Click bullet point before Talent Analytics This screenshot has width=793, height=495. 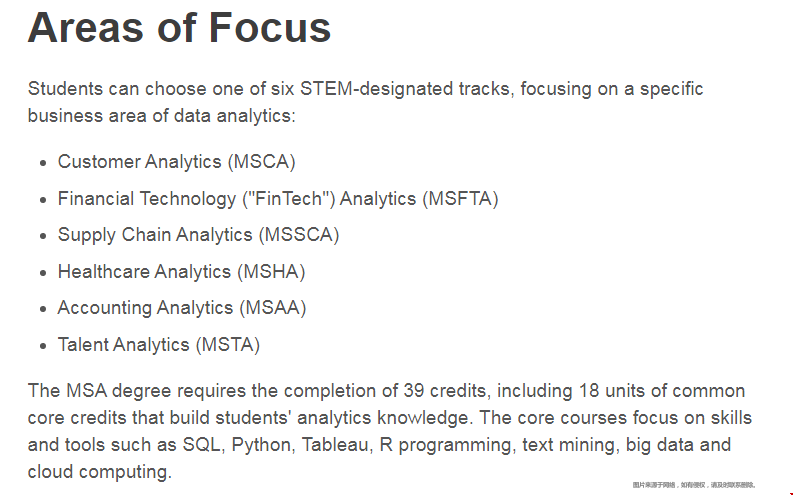pyautogui.click(x=43, y=346)
